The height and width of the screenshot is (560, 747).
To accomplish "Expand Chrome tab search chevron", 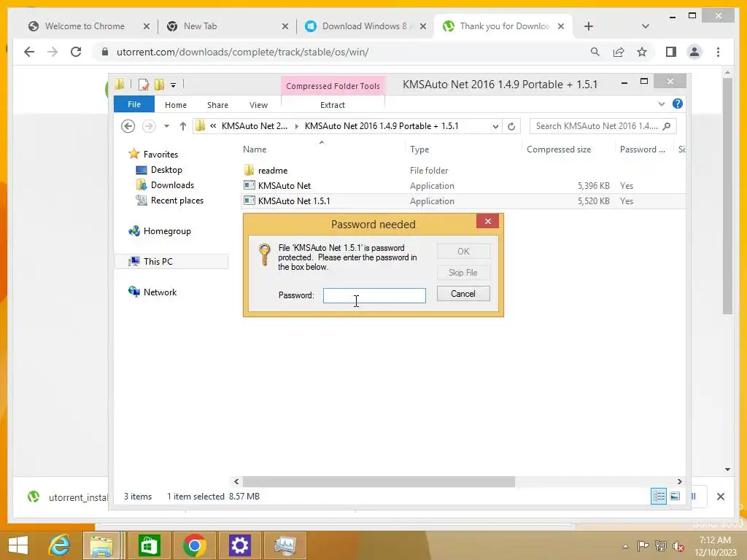I will coord(645,26).
